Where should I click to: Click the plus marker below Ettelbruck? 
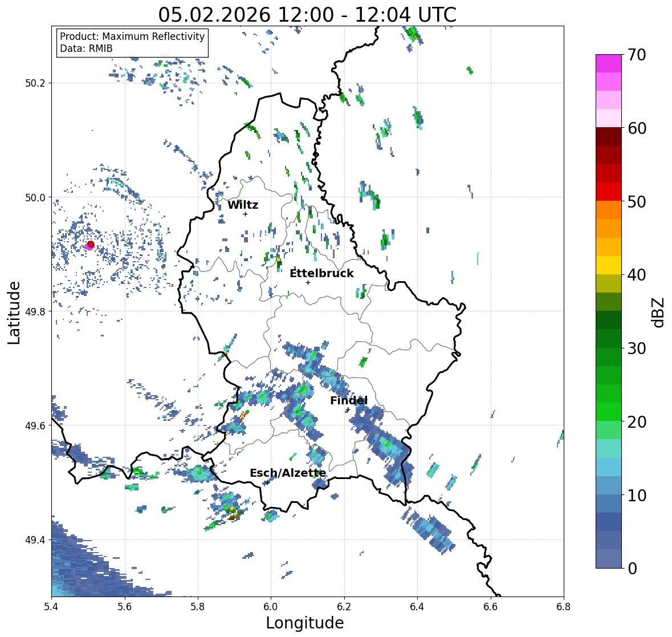tap(308, 282)
